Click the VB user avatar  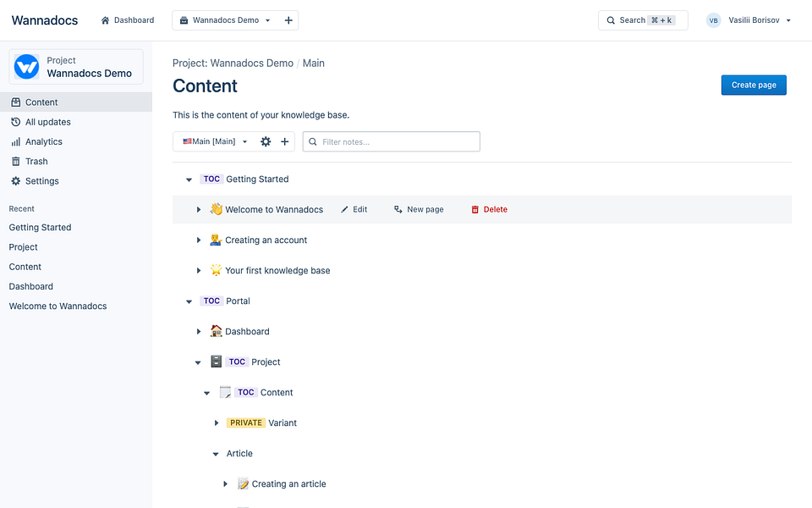713,20
